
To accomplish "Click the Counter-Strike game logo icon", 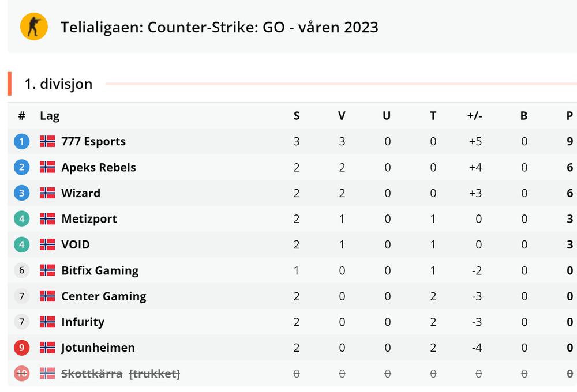I will pyautogui.click(x=34, y=27).
